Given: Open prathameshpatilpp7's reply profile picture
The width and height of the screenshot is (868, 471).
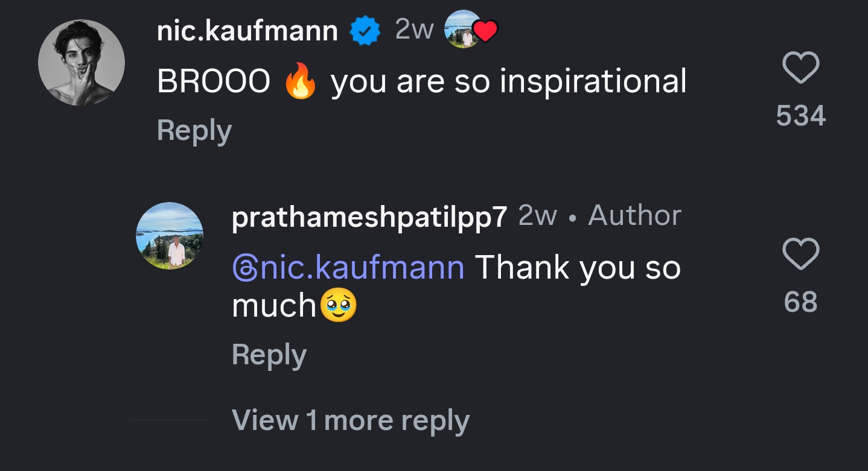Looking at the screenshot, I should pyautogui.click(x=170, y=236).
